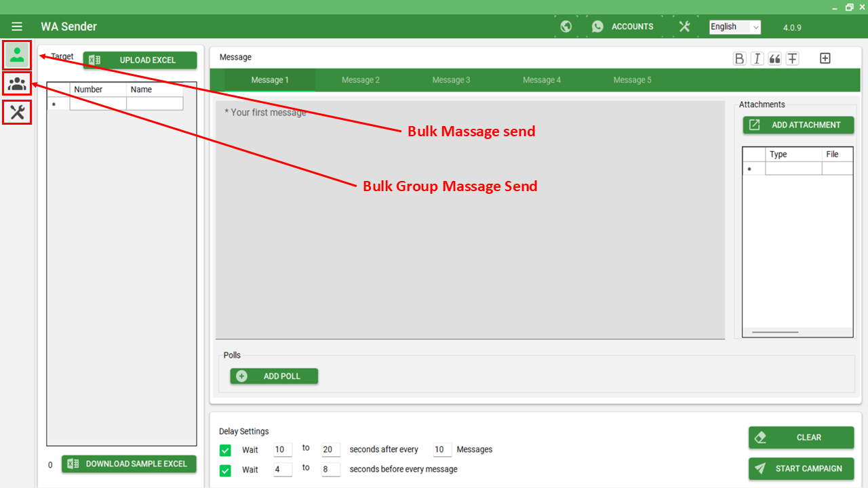
Task: Click the Start Campaign button
Action: click(x=801, y=468)
